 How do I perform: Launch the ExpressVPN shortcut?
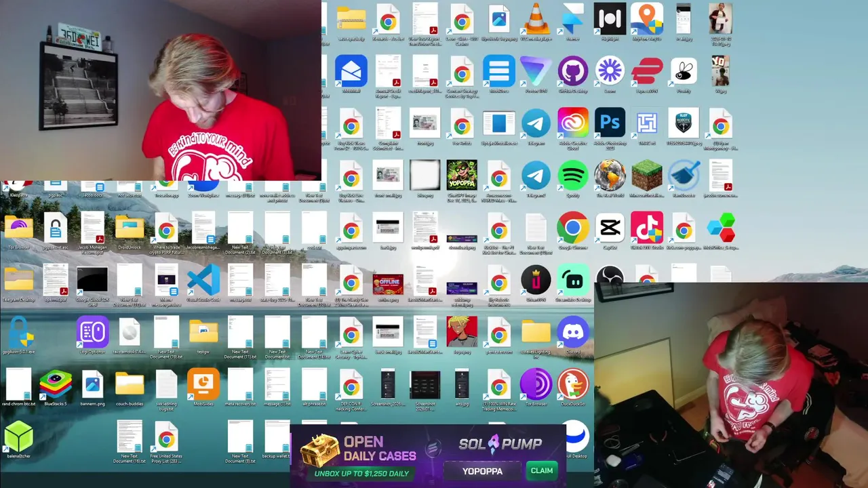(647, 71)
